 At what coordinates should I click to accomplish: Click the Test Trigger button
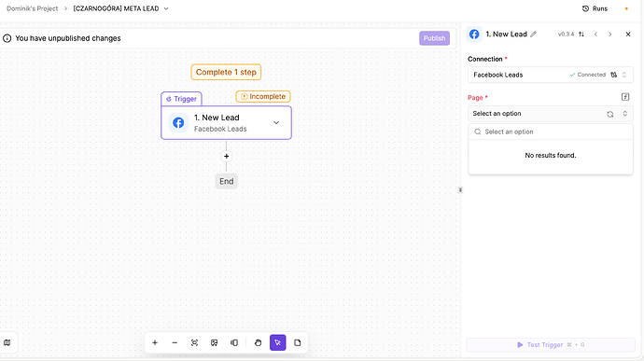click(551, 344)
